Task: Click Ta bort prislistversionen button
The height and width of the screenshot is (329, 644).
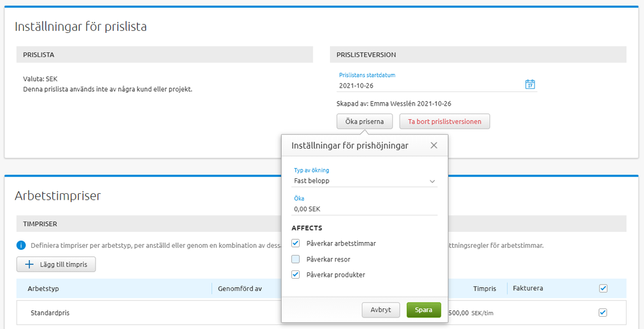Action: coord(444,121)
